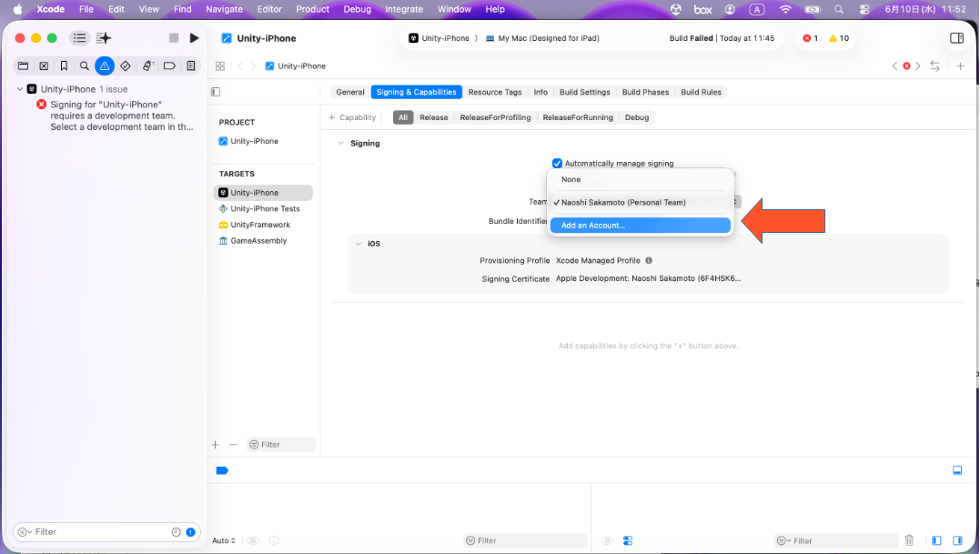This screenshot has width=980, height=554.
Task: Open the report navigator icon
Action: point(191,65)
